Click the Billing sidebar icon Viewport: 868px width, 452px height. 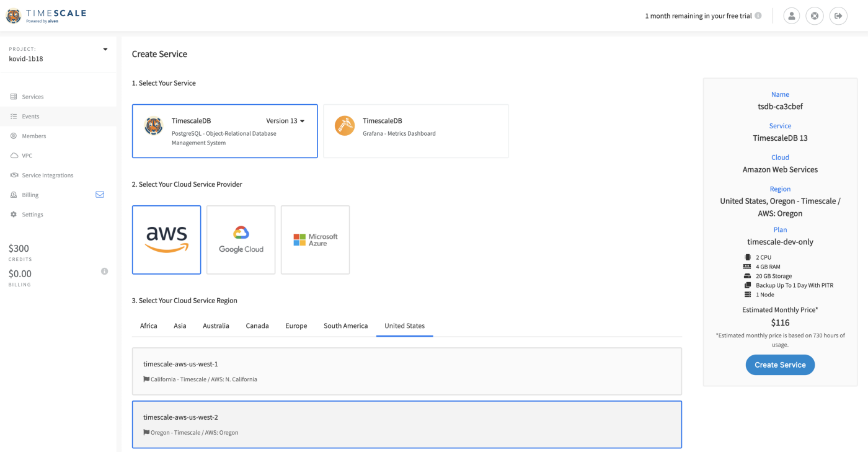(14, 195)
